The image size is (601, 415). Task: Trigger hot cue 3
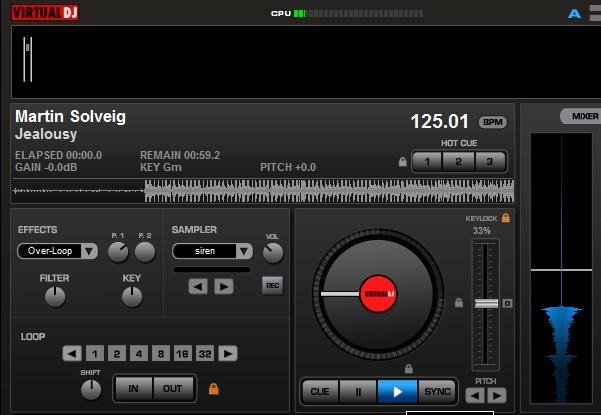pyautogui.click(x=490, y=161)
